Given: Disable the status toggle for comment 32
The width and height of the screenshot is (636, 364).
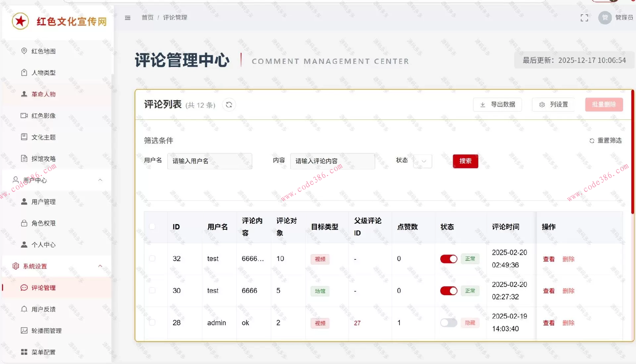Looking at the screenshot, I should pos(449,259).
